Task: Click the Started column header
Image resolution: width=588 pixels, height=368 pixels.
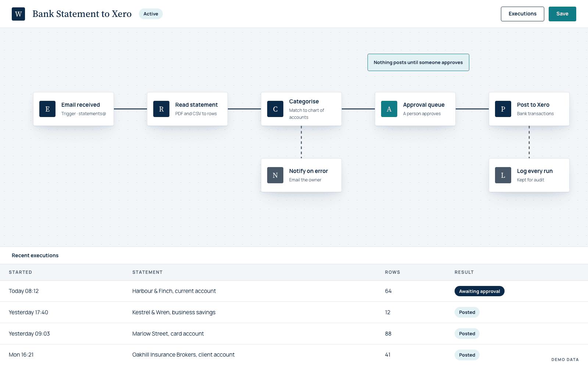Action: tap(21, 272)
